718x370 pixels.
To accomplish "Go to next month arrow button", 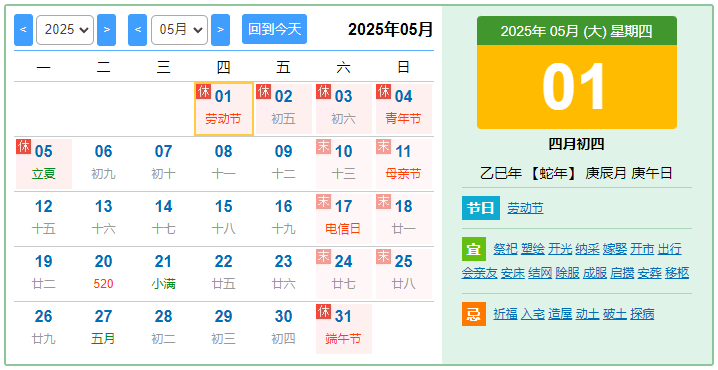I will [220, 30].
